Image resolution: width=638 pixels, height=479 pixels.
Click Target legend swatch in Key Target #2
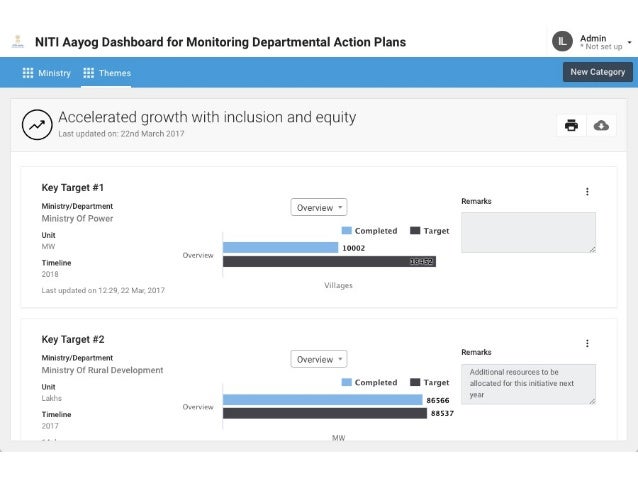(415, 382)
